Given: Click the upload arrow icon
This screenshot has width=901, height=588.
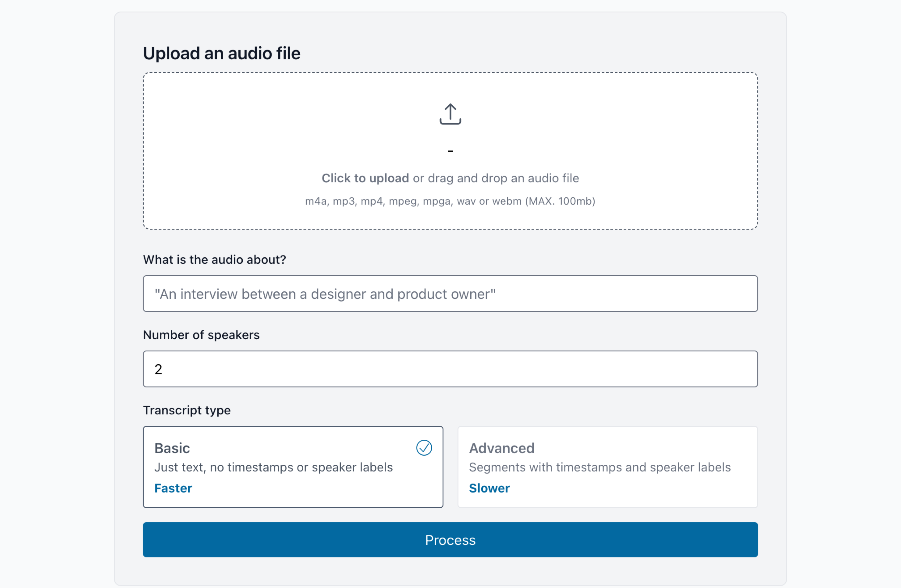Looking at the screenshot, I should (450, 114).
